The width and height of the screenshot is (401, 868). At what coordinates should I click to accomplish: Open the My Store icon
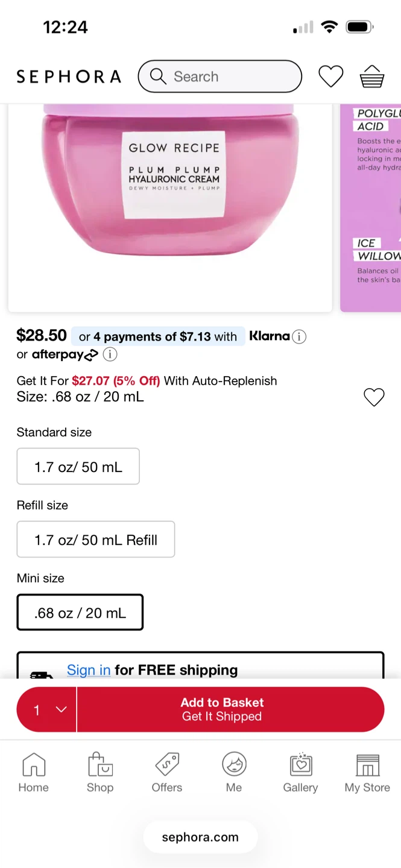click(x=367, y=772)
